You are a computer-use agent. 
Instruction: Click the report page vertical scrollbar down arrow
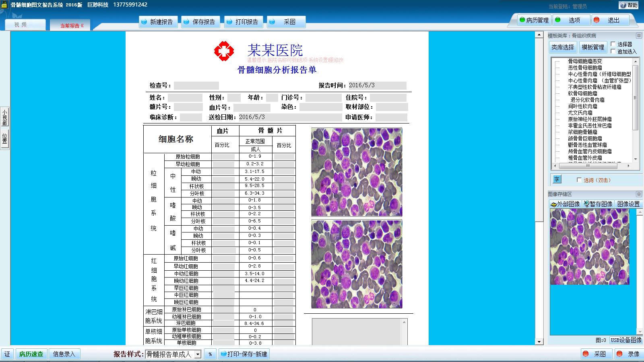tap(539, 342)
